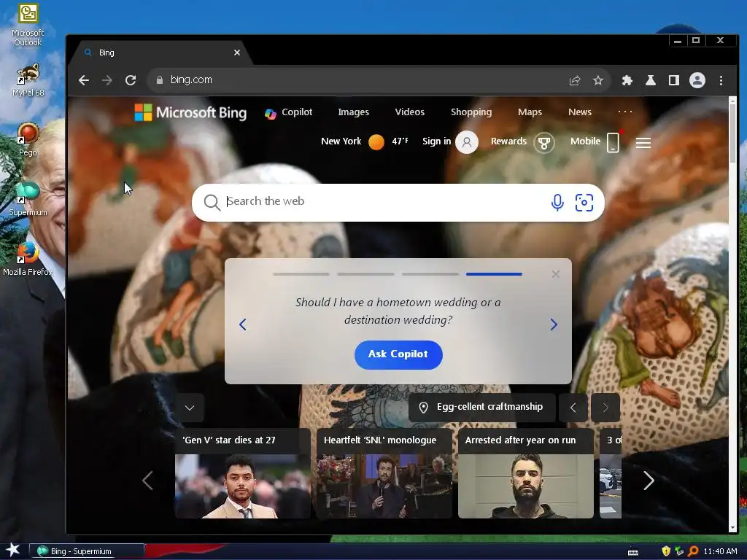747x560 pixels.
Task: Open 'Gen V' star dies at 27 headline
Action: click(228, 440)
